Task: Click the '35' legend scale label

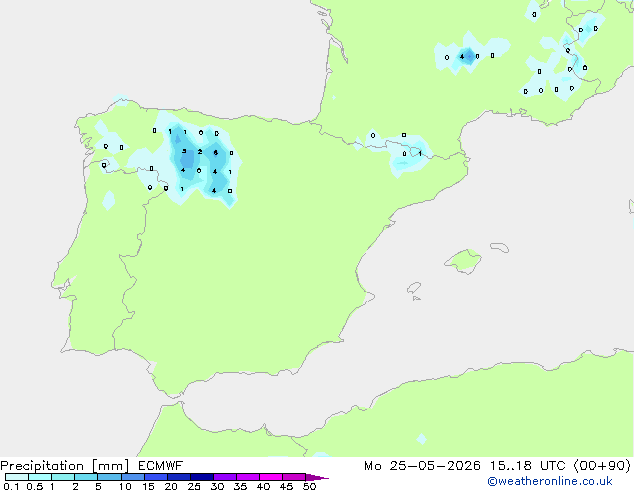Action: [240, 486]
